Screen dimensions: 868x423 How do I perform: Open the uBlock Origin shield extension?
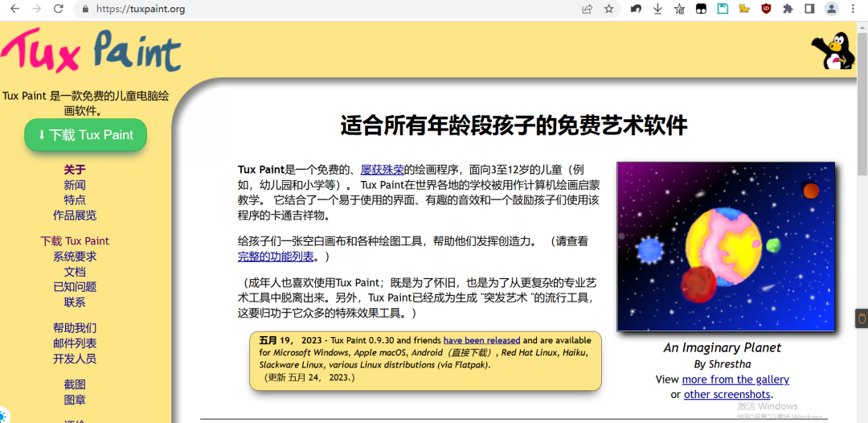click(x=766, y=9)
